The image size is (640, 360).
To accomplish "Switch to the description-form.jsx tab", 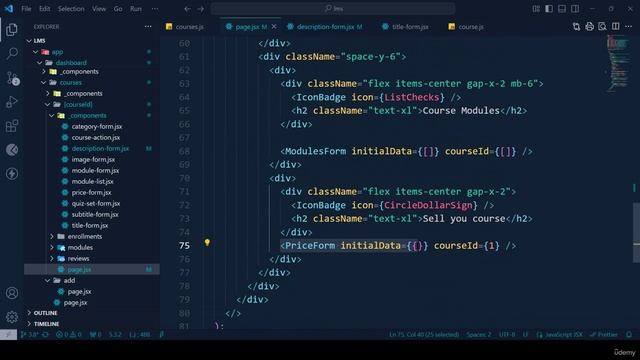I will pos(325,27).
